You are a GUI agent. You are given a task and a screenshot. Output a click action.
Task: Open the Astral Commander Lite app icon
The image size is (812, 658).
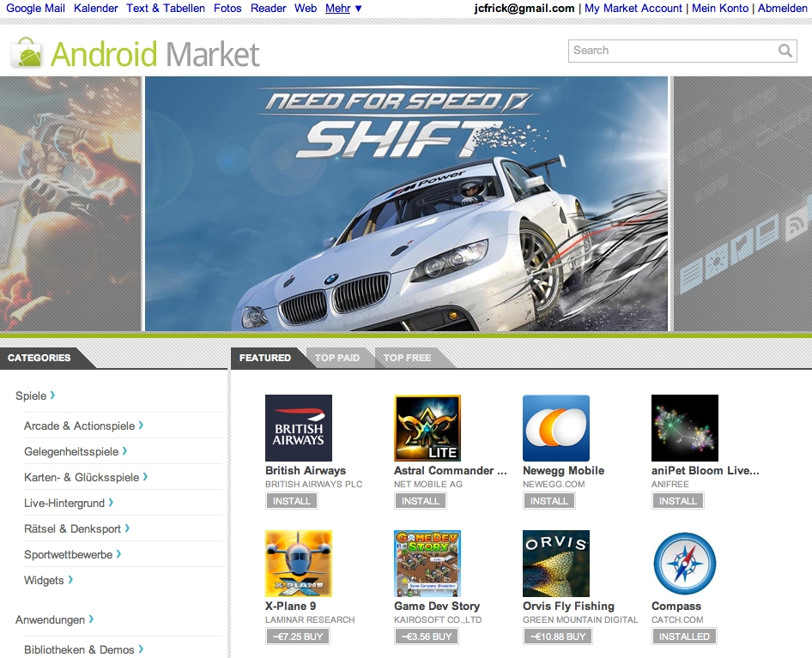click(x=427, y=428)
